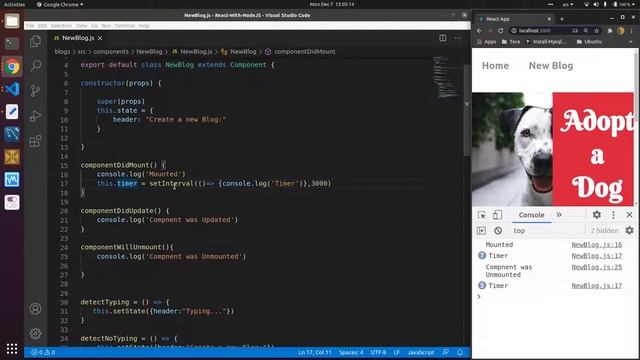640x360 pixels.
Task: Open the Run and Debug view
Action: coord(36,116)
